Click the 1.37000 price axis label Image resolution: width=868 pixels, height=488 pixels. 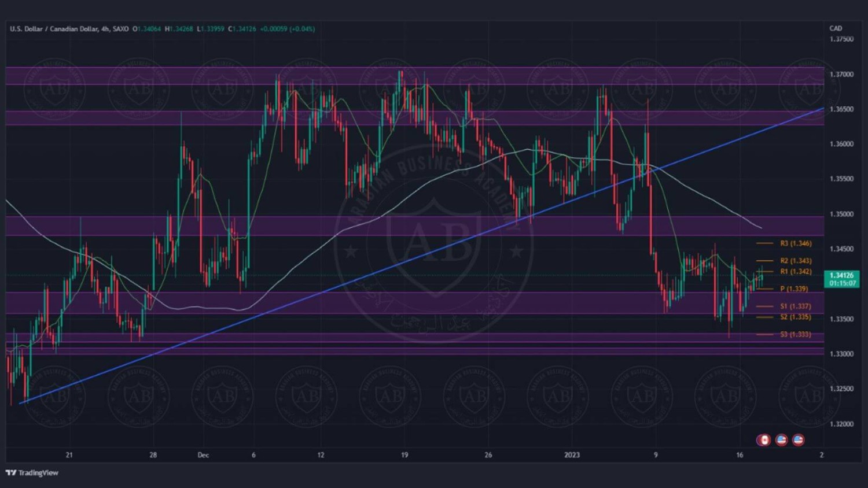tap(841, 75)
